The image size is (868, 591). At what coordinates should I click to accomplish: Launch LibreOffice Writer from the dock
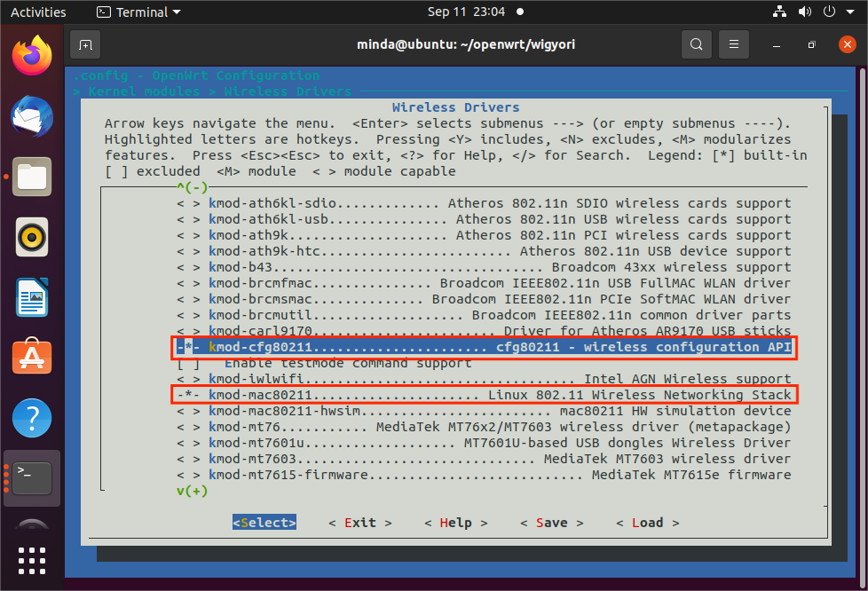pyautogui.click(x=32, y=297)
